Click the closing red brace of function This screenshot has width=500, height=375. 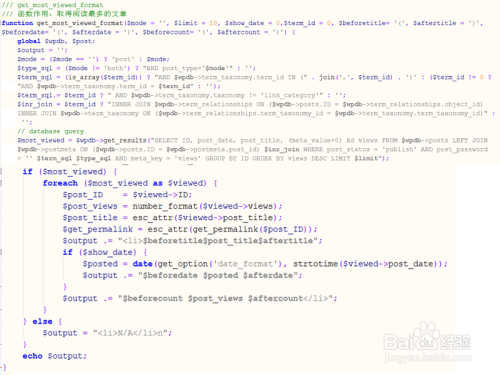click(x=4, y=367)
